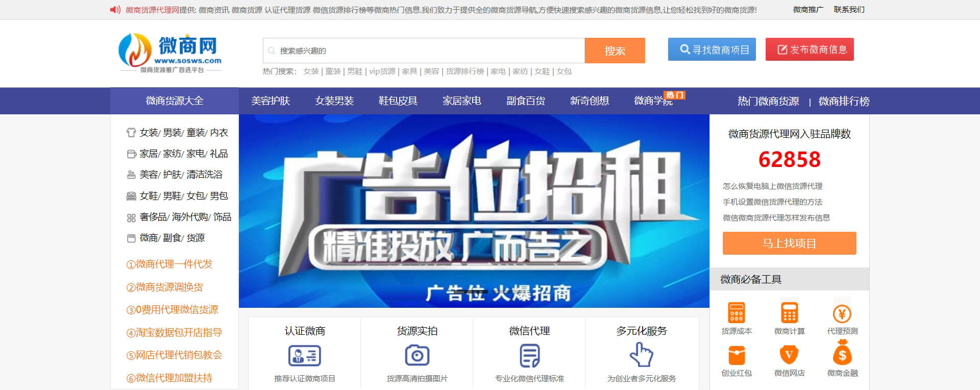980x390 pixels.
Task: Click hot search keyword vip货源
Action: point(382,71)
